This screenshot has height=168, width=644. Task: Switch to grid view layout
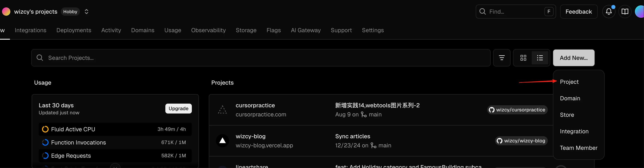tap(523, 58)
